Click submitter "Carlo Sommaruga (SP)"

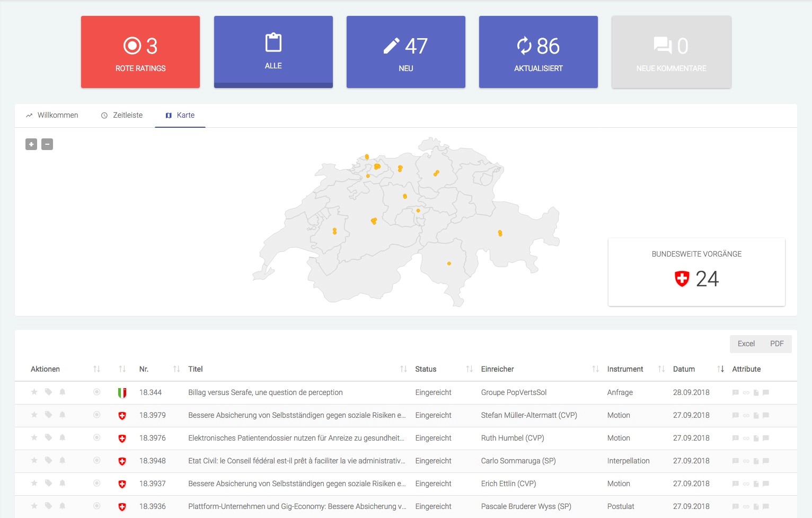tap(518, 461)
